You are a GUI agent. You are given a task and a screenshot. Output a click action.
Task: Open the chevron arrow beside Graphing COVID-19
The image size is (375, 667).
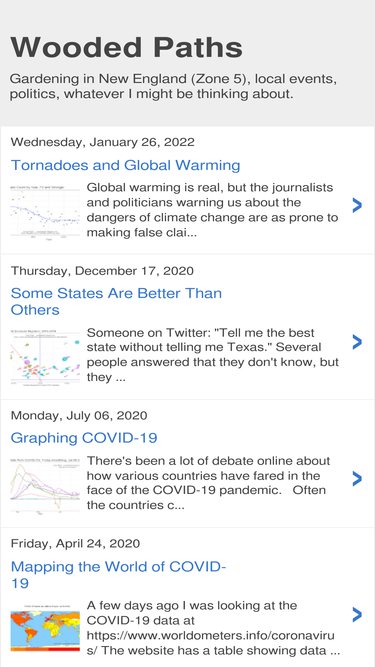tap(357, 479)
